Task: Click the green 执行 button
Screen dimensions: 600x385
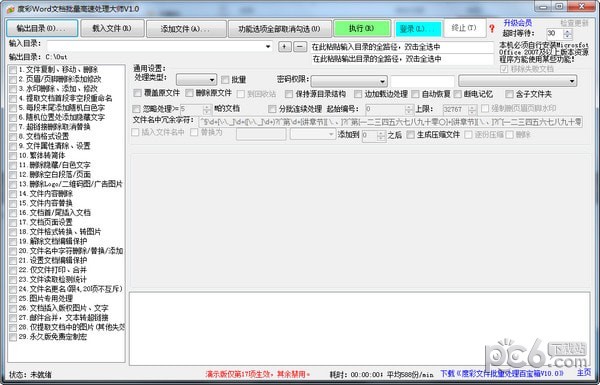Action: (362, 28)
